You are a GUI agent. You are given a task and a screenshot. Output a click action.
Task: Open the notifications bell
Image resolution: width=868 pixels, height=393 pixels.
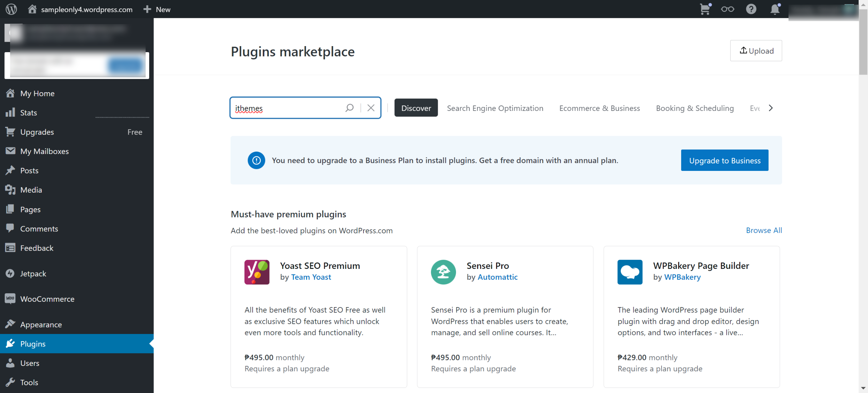(x=775, y=9)
